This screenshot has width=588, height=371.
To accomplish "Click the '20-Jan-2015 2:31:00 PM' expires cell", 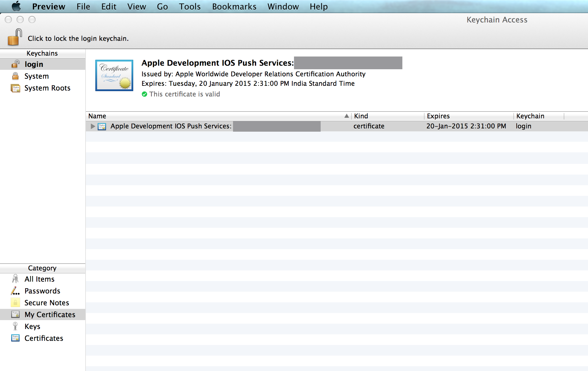I will [466, 126].
